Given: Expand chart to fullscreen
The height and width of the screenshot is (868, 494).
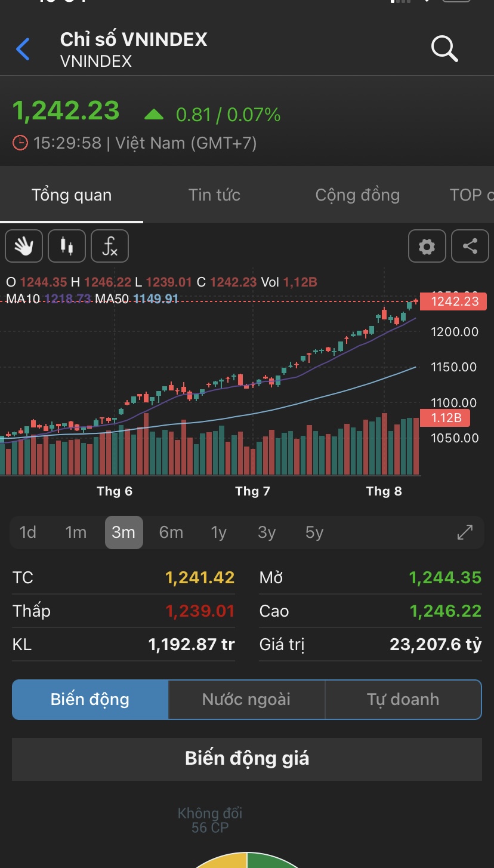Looking at the screenshot, I should (x=465, y=532).
